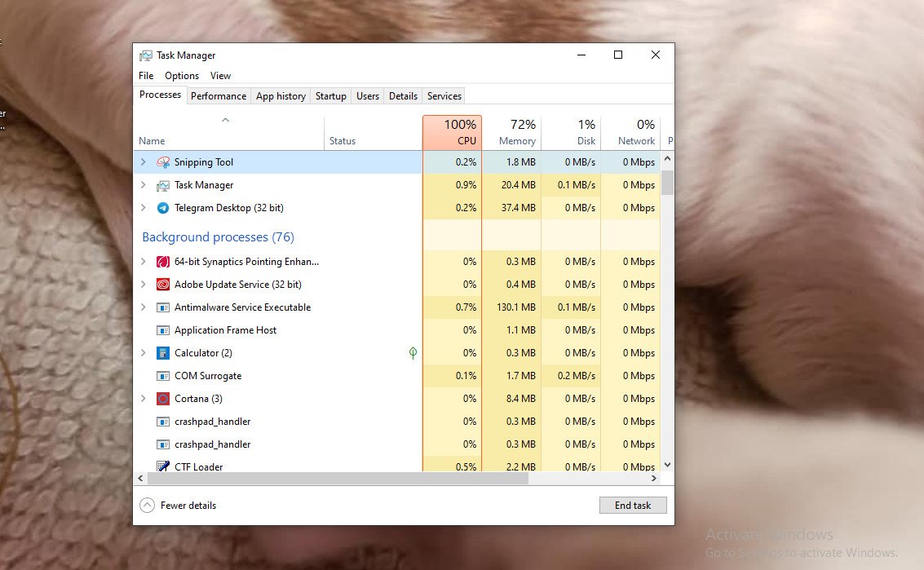
Task: Click the Telegram Desktop icon
Action: tap(163, 208)
